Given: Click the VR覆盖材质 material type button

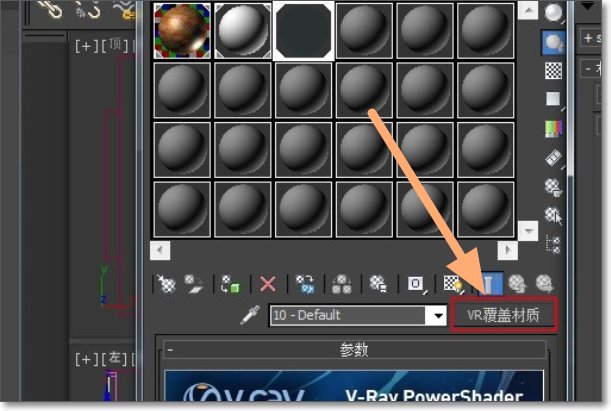Looking at the screenshot, I should click(x=503, y=315).
